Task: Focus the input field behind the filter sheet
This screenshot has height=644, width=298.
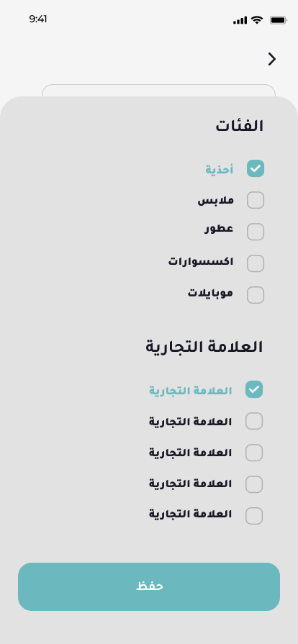Action: [158, 91]
